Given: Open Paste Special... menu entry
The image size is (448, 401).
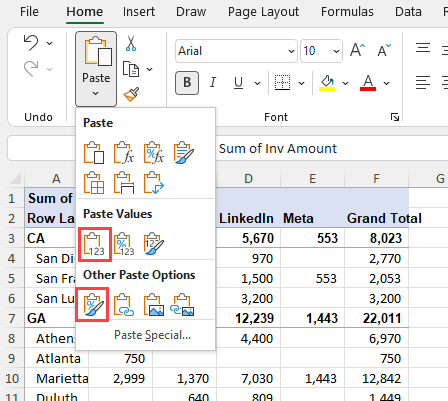Looking at the screenshot, I should 152,335.
